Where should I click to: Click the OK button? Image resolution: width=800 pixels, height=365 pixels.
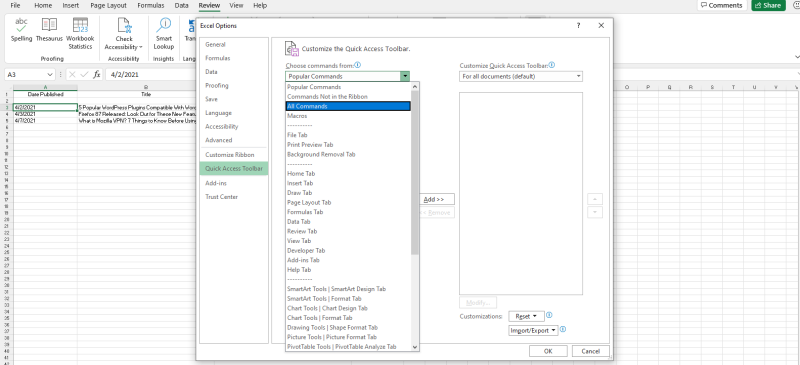point(548,351)
